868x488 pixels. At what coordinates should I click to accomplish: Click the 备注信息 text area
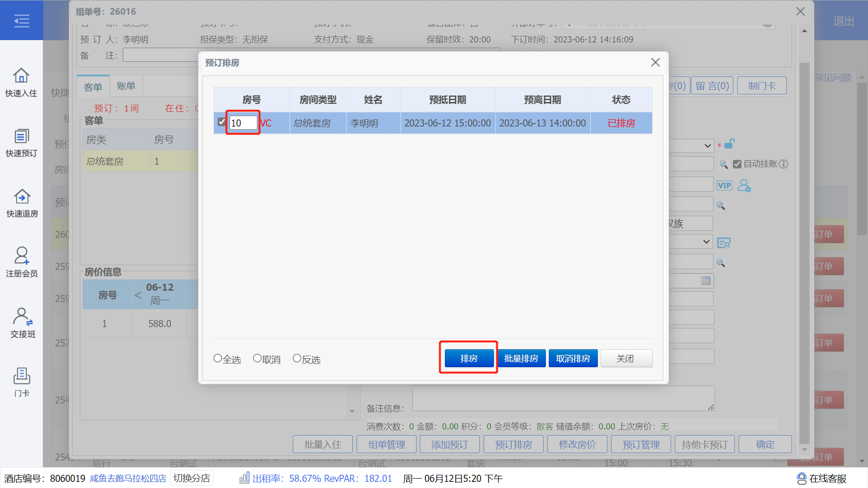coord(563,398)
